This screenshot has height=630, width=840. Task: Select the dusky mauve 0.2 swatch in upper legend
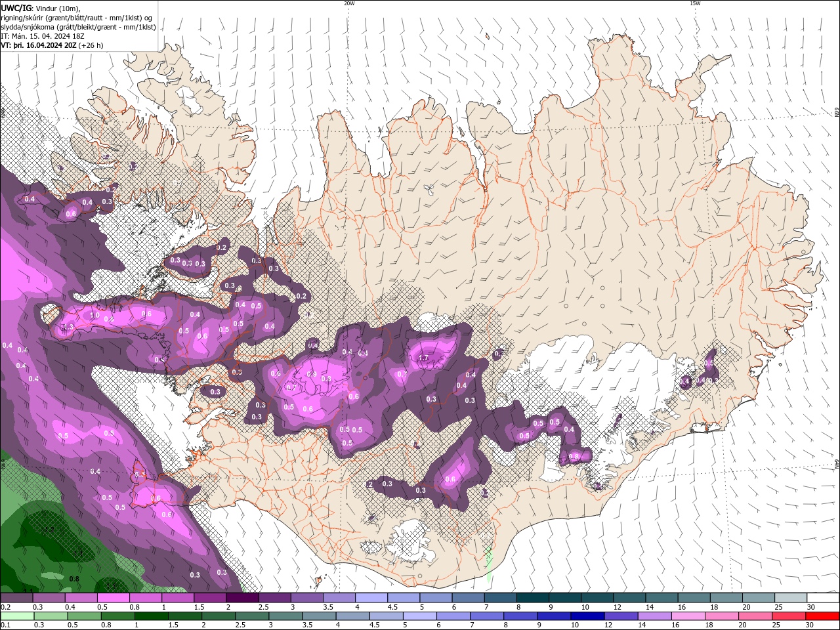[16, 598]
